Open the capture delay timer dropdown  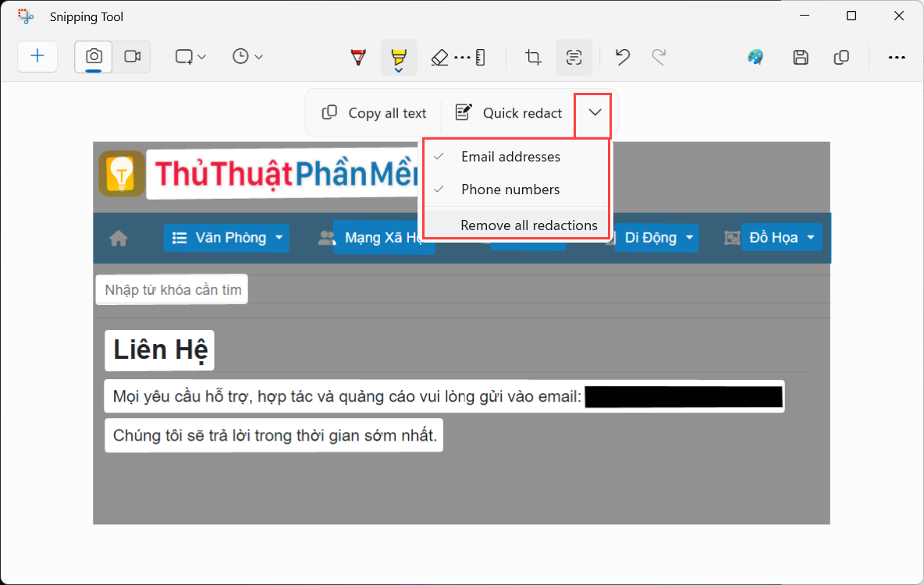[247, 57]
